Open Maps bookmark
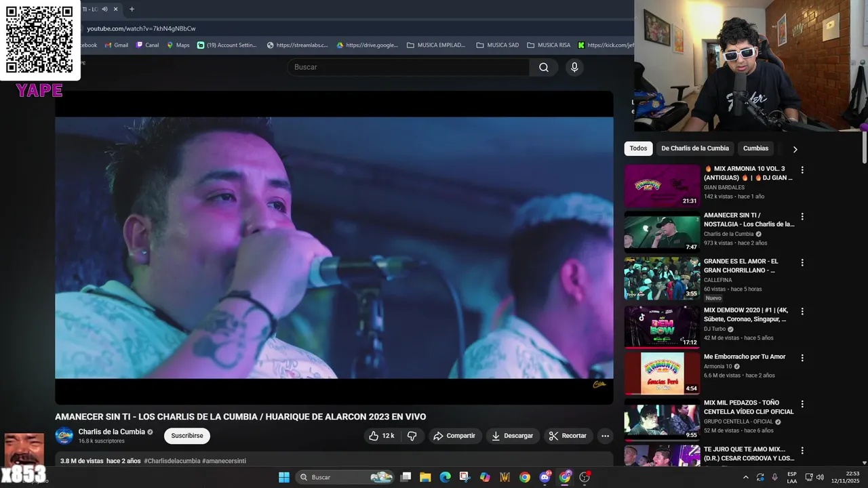 click(178, 45)
